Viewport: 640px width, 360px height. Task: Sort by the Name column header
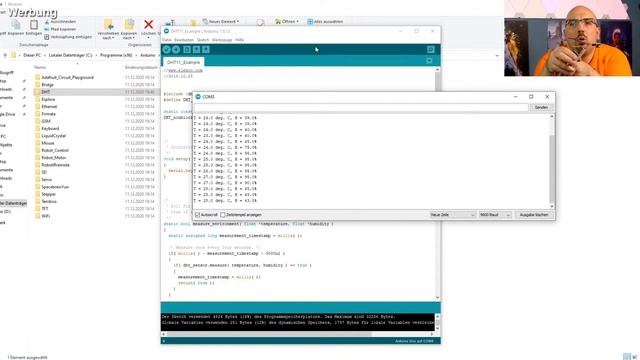40,67
